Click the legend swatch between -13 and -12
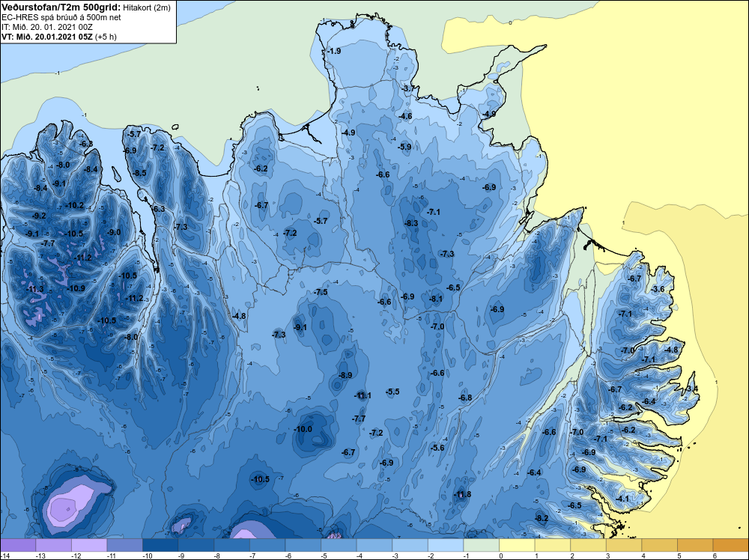This screenshot has height=560, width=749. click(x=53, y=545)
